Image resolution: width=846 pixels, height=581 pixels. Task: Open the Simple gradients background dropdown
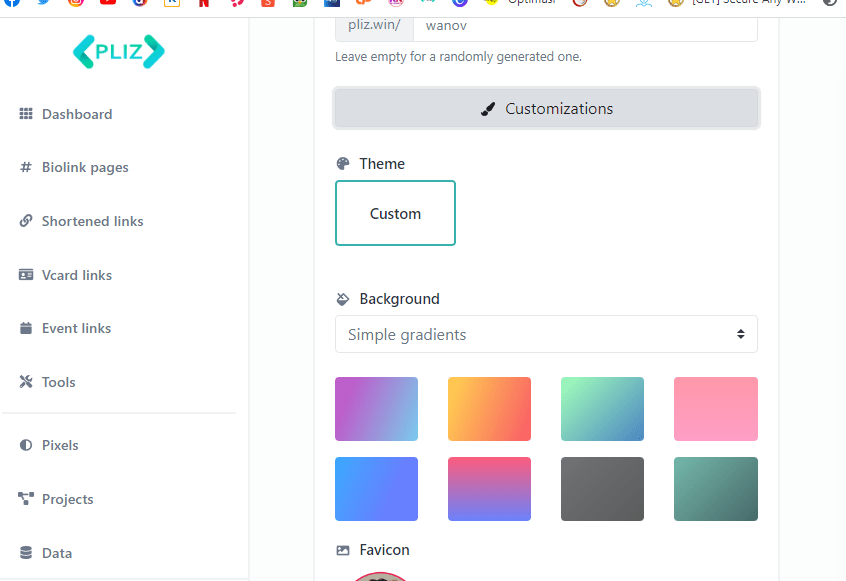tap(546, 335)
